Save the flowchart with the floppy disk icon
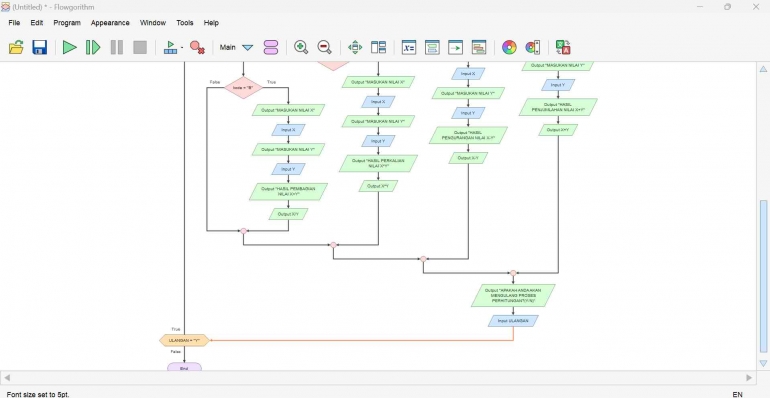The image size is (770, 398). coord(40,47)
